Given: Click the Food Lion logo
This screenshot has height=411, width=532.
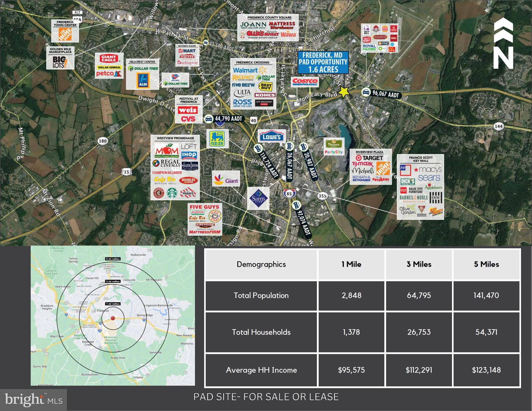Looking at the screenshot, I should click(217, 139).
